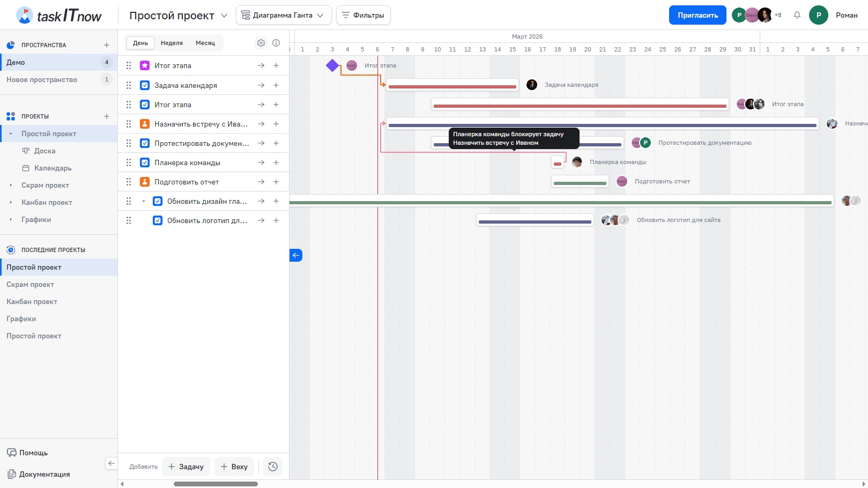This screenshot has height=488, width=868.
Task: Open the history clock icon
Action: point(273,467)
